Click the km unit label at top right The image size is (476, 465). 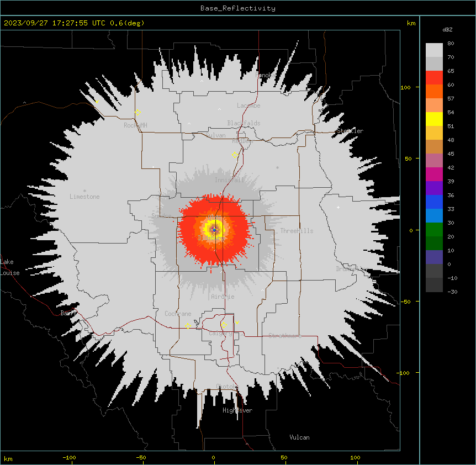coord(411,23)
